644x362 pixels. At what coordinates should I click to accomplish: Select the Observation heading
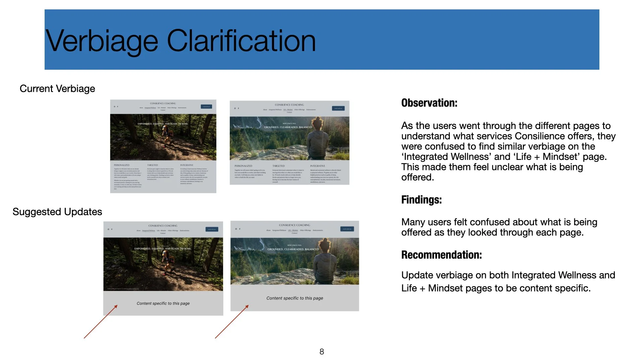click(429, 103)
